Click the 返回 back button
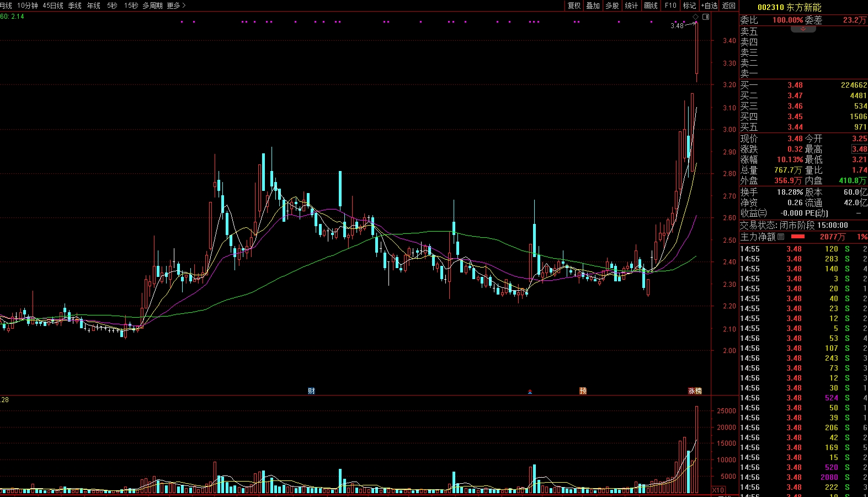Screen dimensions: 868x497 click(x=729, y=6)
